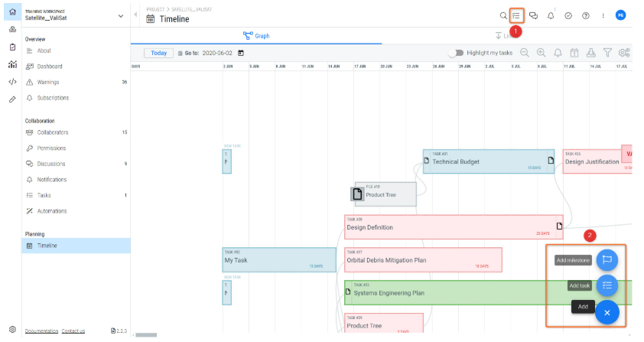This screenshot has height=342, width=644.
Task: Click the Add task round button
Action: click(607, 285)
